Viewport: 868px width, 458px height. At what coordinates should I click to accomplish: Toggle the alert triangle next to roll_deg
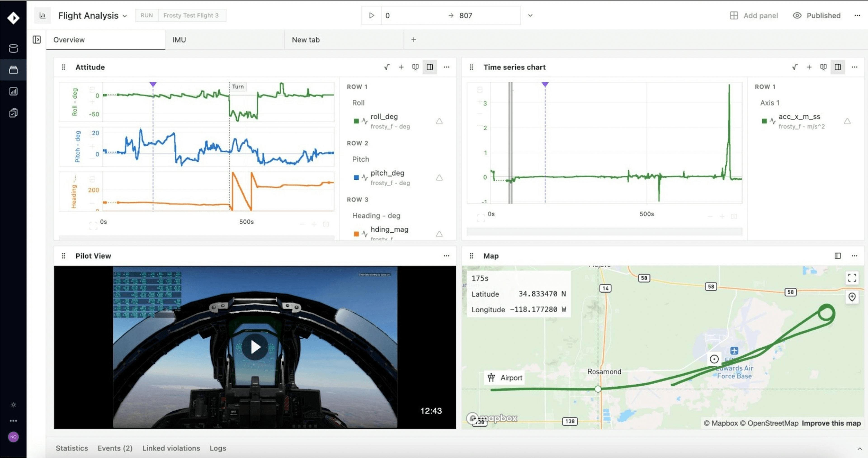[x=439, y=122]
